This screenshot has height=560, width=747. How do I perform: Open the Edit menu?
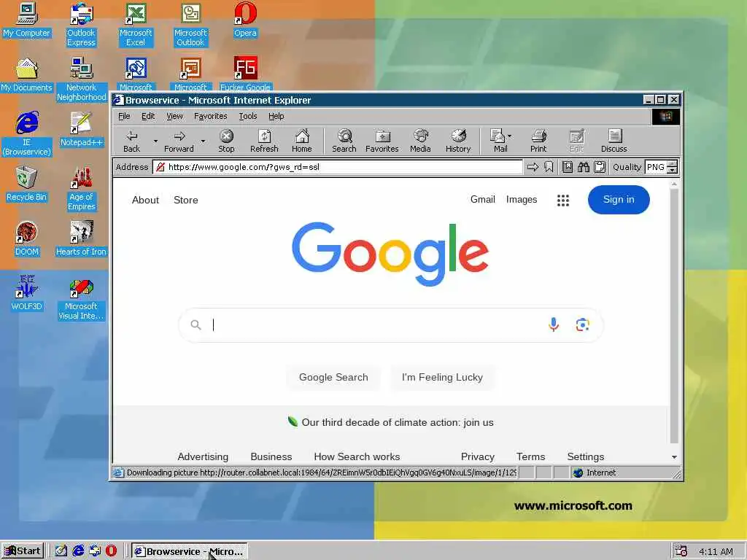(148, 116)
